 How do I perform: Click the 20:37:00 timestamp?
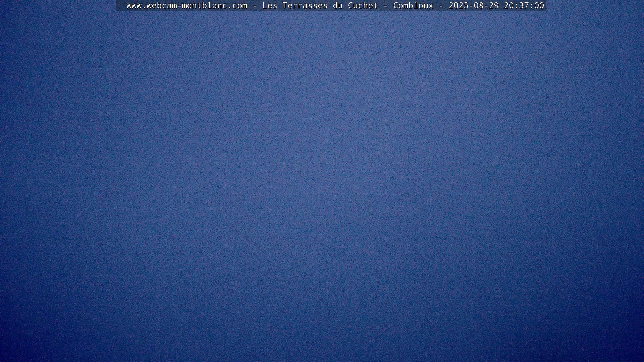(x=524, y=6)
